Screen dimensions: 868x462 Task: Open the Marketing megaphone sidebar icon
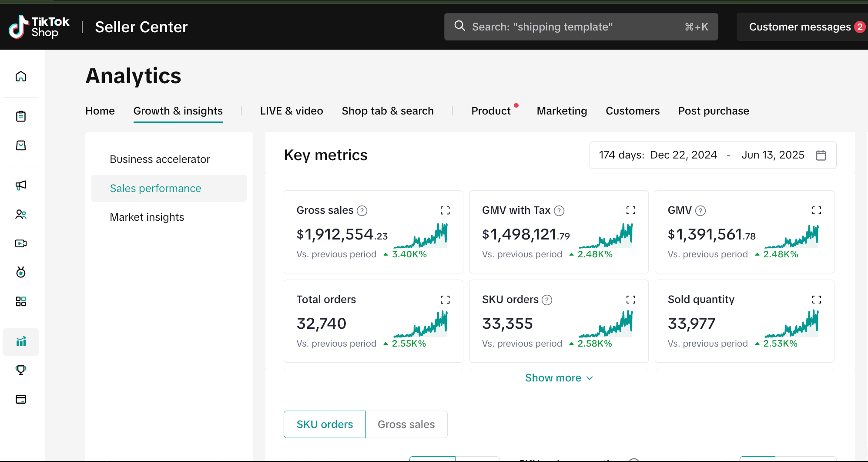[21, 185]
